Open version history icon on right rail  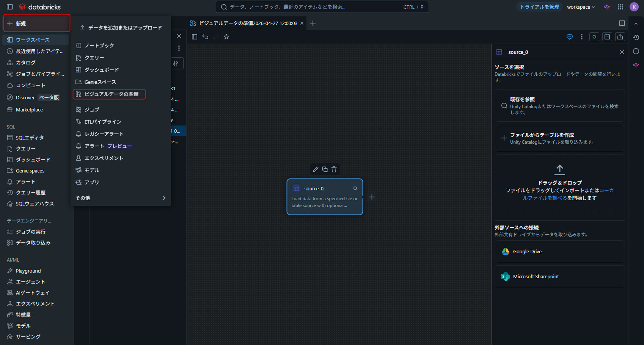click(636, 38)
